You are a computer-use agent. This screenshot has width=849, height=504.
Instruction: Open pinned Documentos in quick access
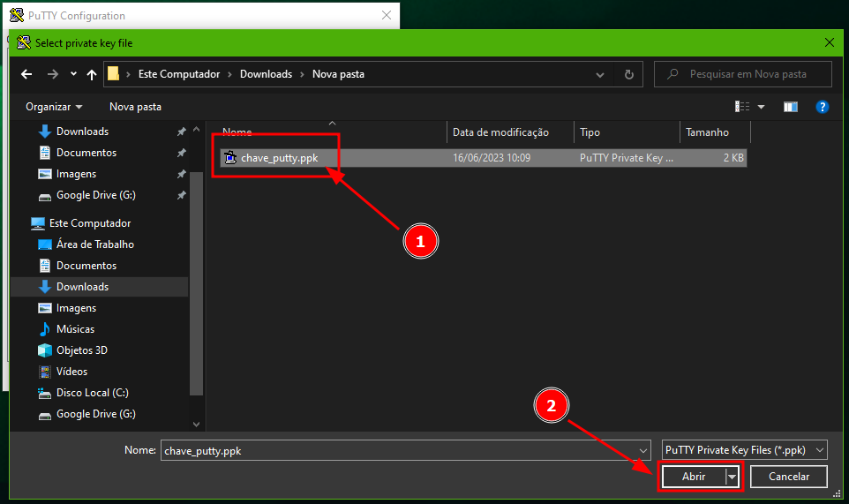point(86,153)
